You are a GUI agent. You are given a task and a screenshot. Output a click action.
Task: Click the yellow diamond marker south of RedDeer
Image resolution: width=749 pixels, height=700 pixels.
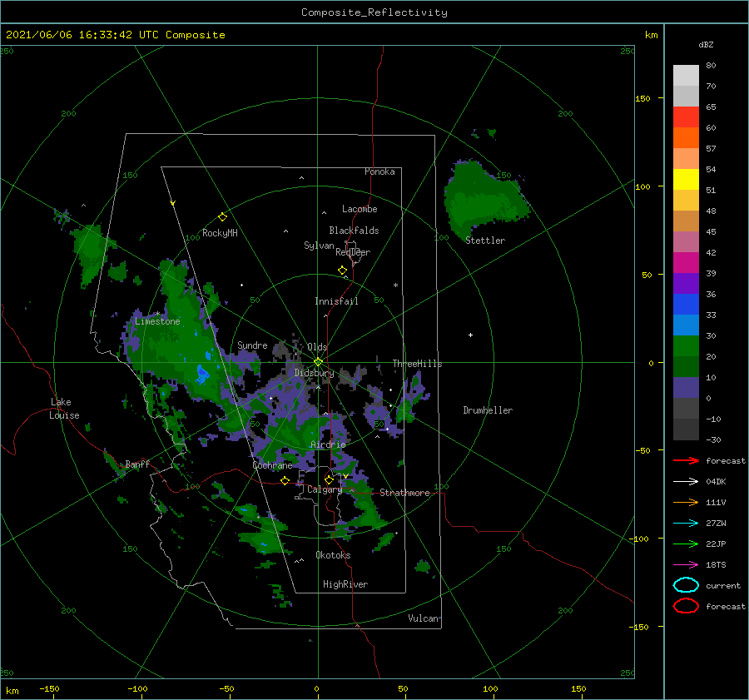click(x=343, y=271)
